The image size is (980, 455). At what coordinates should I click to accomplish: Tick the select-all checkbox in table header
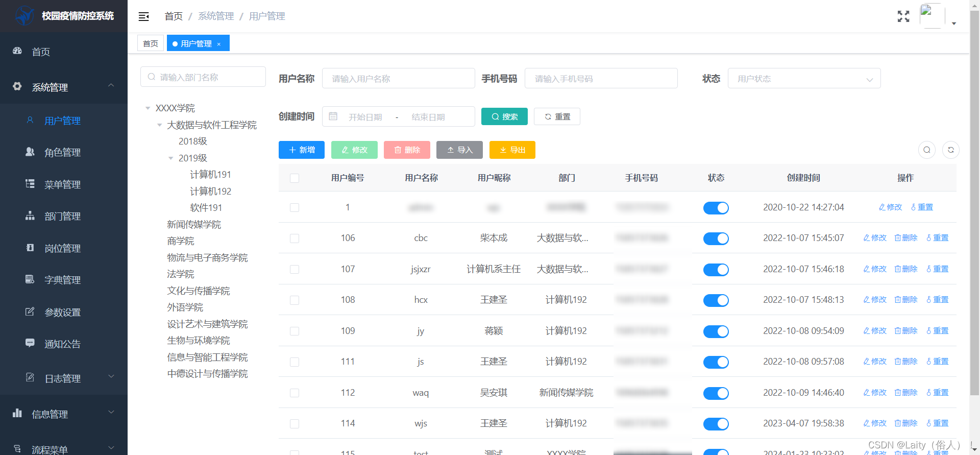(x=295, y=178)
